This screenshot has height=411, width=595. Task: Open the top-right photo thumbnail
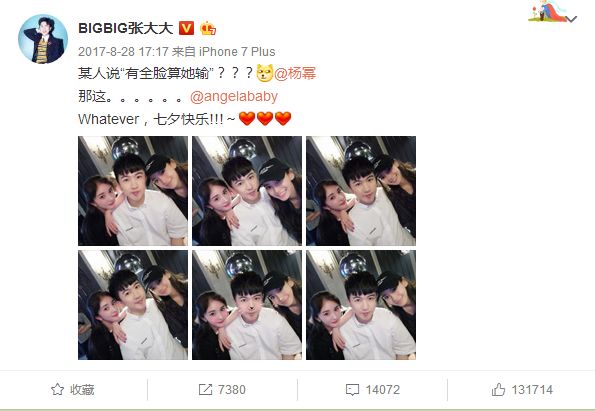pyautogui.click(x=361, y=191)
